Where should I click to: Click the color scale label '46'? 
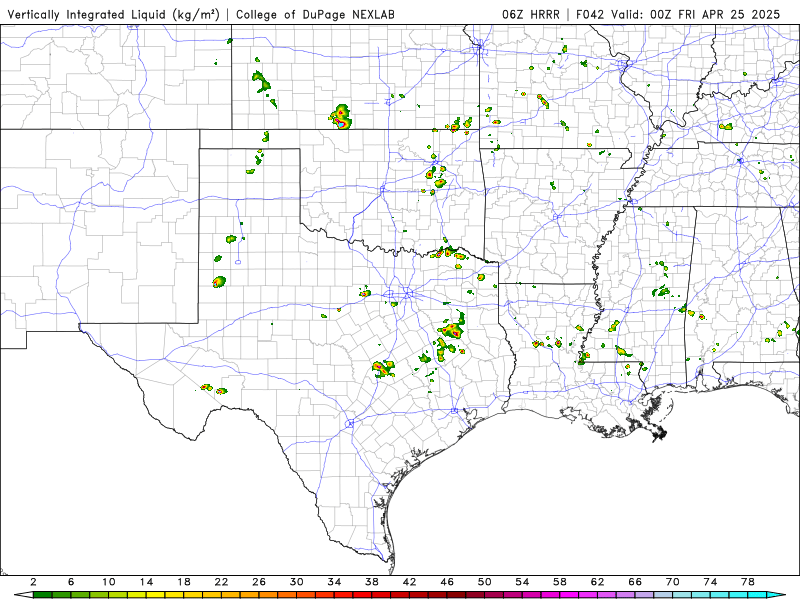pyautogui.click(x=447, y=582)
